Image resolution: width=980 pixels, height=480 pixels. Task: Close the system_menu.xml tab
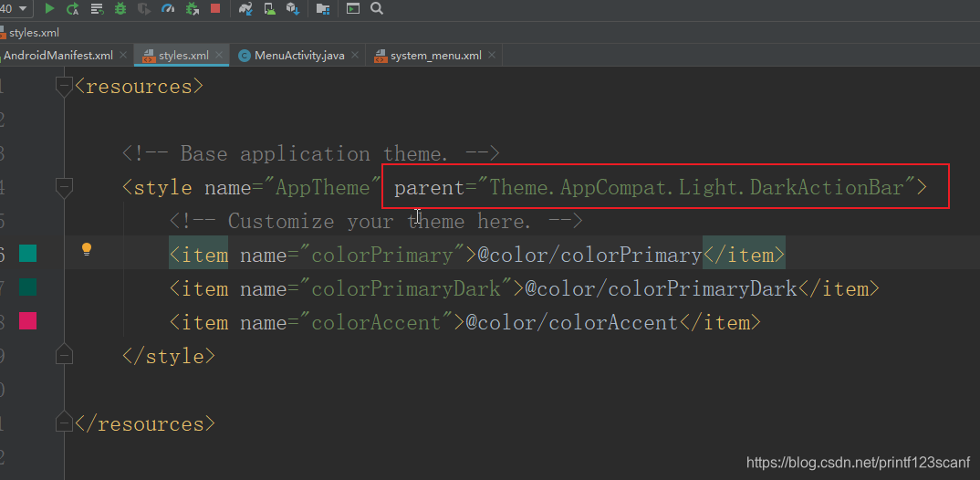(492, 55)
